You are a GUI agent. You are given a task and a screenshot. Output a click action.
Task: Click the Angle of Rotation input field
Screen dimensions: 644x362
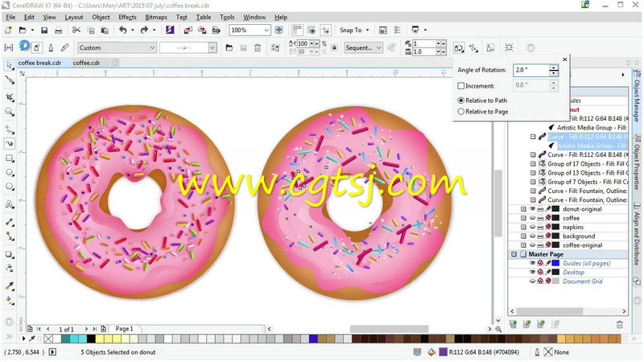pos(531,70)
